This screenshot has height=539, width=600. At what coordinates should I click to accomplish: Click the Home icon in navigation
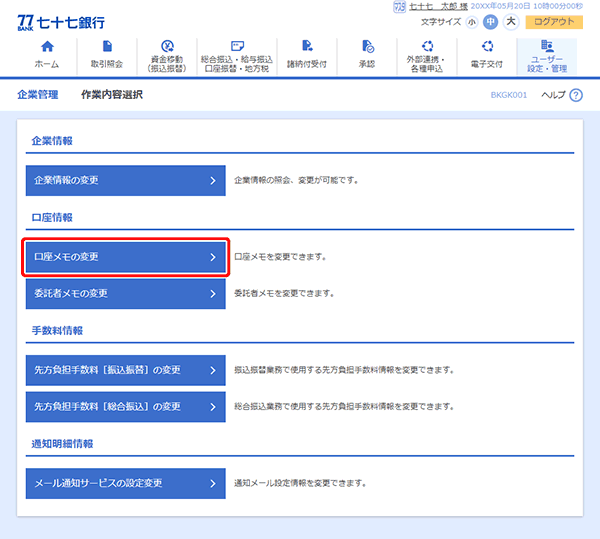pos(46,47)
